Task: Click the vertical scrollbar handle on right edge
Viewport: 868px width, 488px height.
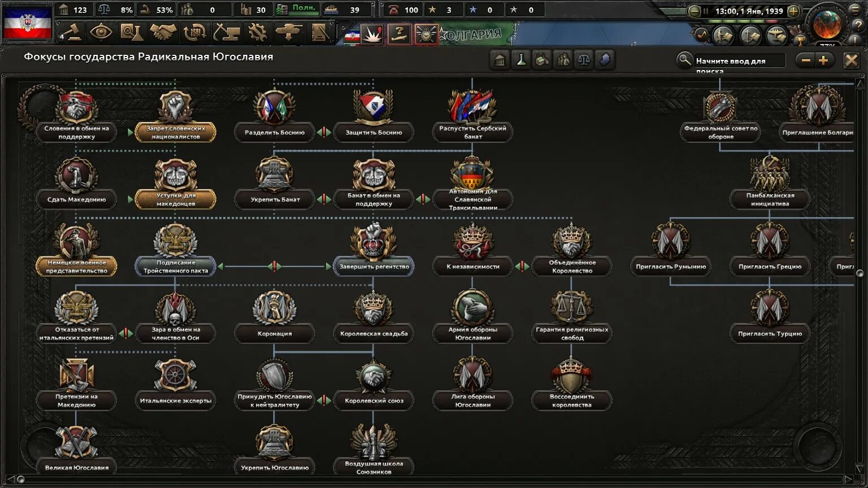Action: tap(860, 273)
